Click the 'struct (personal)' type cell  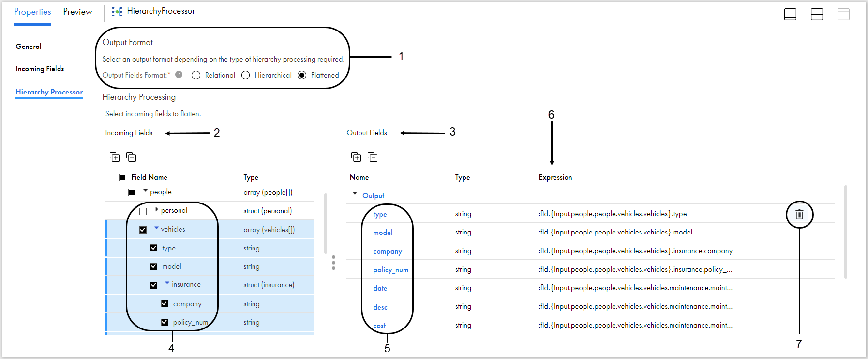pyautogui.click(x=268, y=211)
